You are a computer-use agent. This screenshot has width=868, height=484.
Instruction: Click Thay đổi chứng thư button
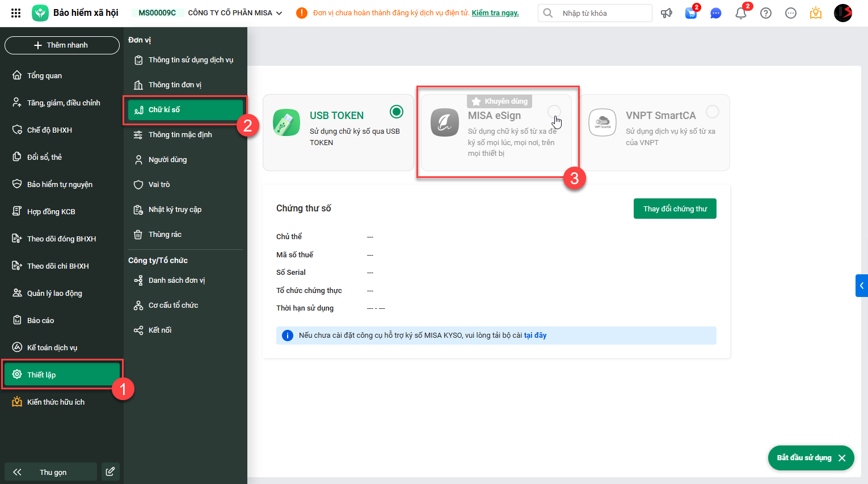click(x=675, y=209)
